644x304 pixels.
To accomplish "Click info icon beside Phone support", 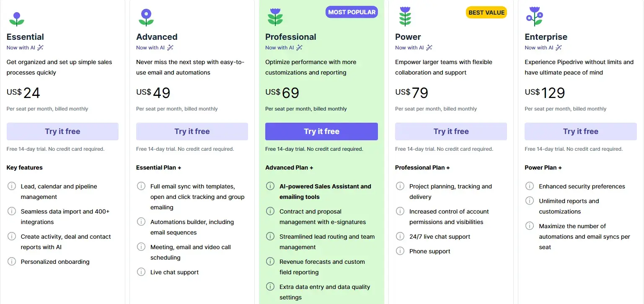I will coord(400,251).
